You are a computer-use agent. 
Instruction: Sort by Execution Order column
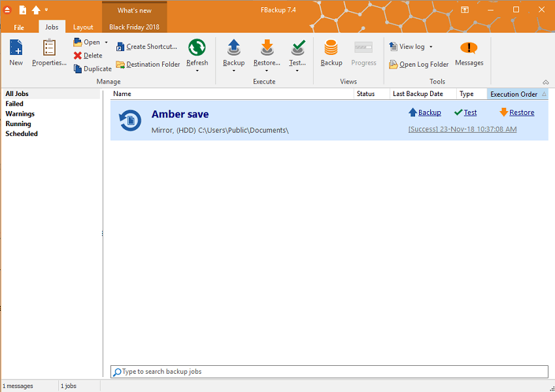[518, 94]
